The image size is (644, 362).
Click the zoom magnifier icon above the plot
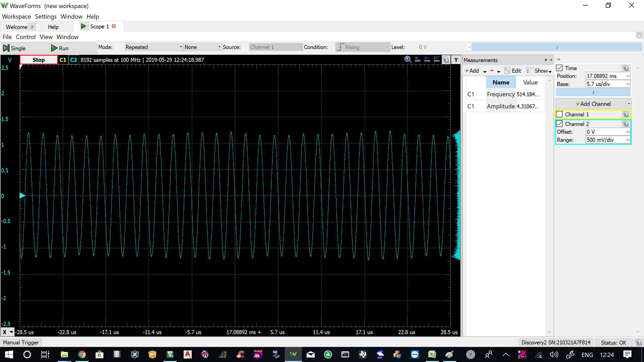pos(408,60)
